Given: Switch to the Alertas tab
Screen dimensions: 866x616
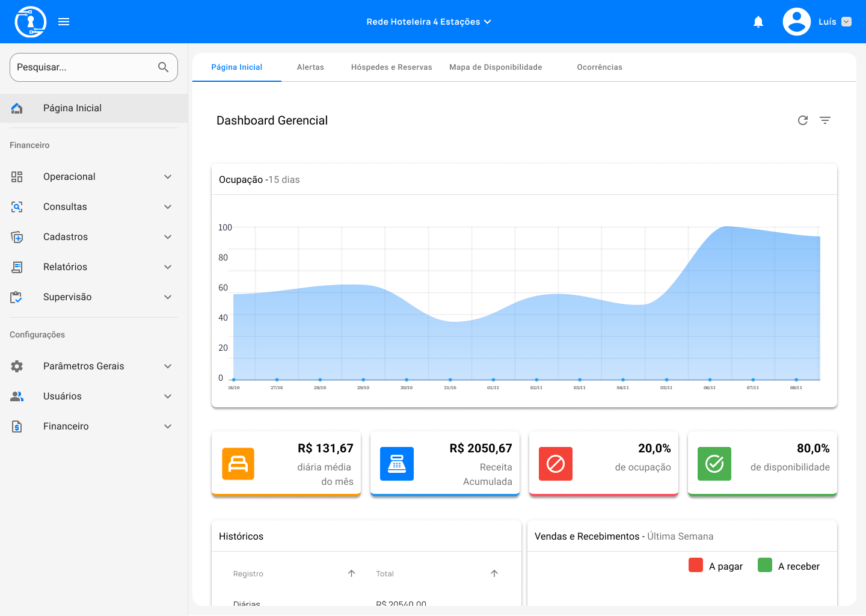Looking at the screenshot, I should (x=310, y=67).
